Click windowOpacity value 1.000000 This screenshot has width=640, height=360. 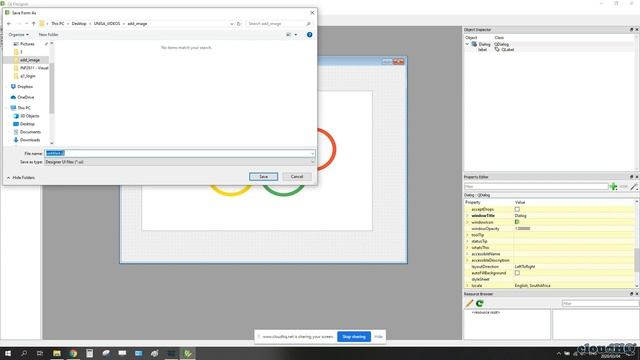(x=522, y=229)
